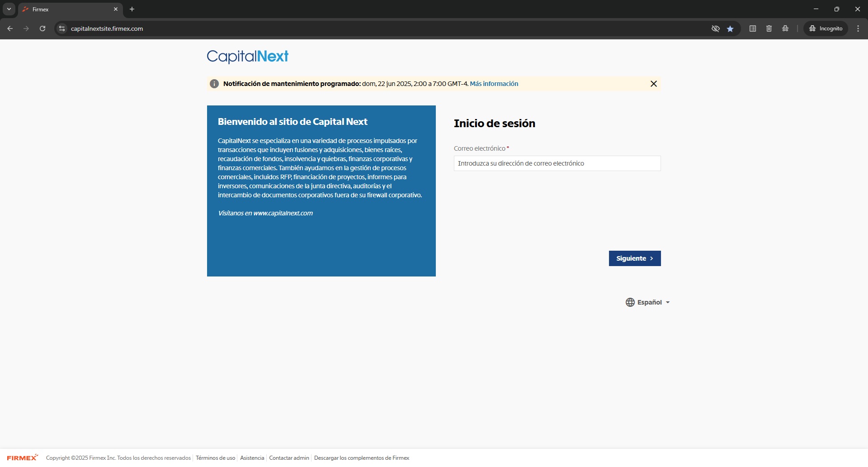Go back using browser back arrow
This screenshot has width=868, height=467.
pos(10,29)
